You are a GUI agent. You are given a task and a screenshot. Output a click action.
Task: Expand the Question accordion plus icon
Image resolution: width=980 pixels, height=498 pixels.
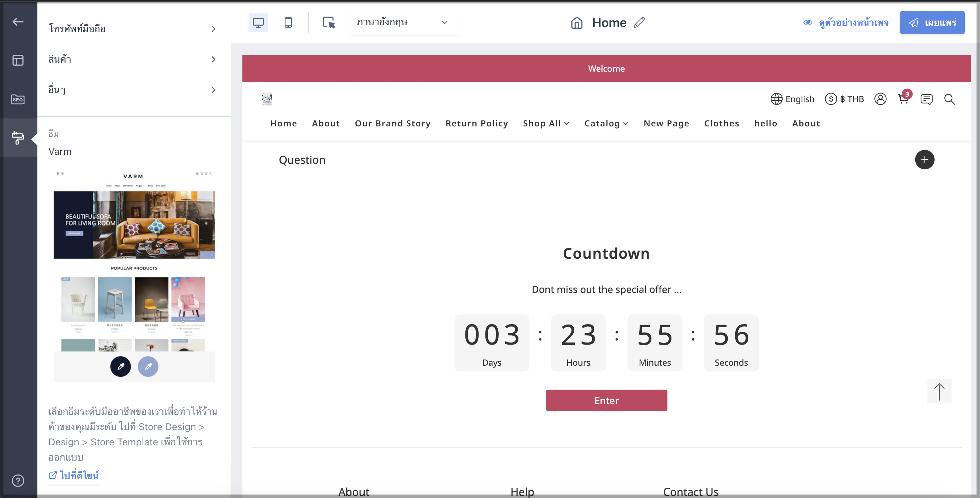(925, 160)
